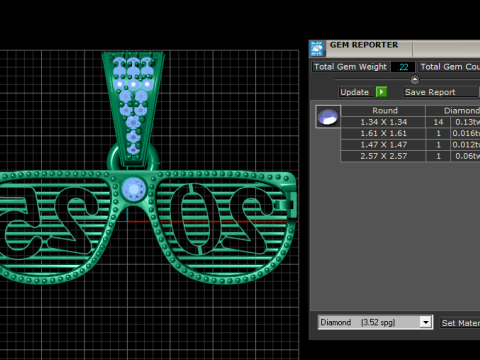Click the Update button label

click(355, 92)
